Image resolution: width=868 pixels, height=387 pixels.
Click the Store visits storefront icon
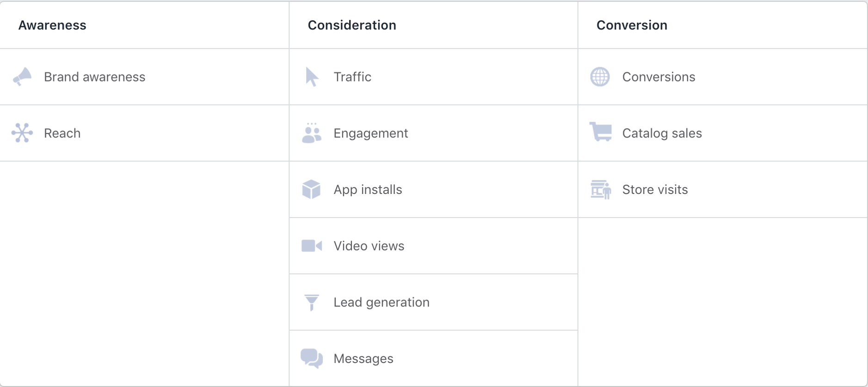[x=601, y=189]
